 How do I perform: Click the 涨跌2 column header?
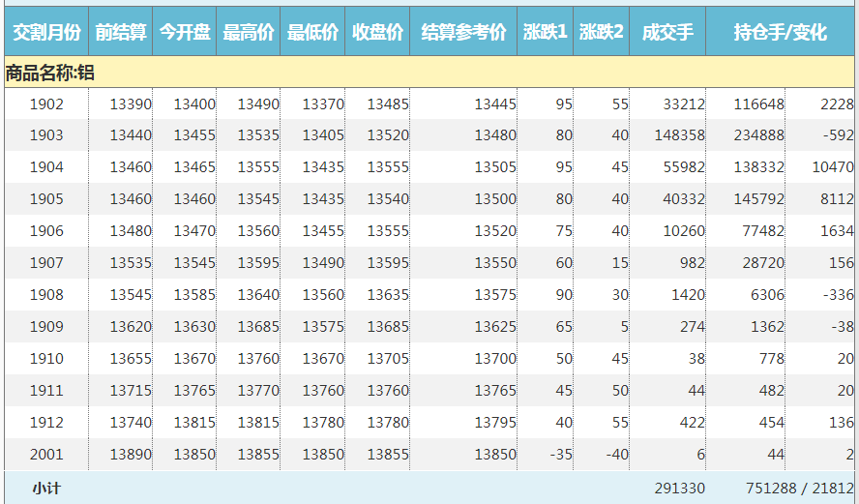[601, 33]
